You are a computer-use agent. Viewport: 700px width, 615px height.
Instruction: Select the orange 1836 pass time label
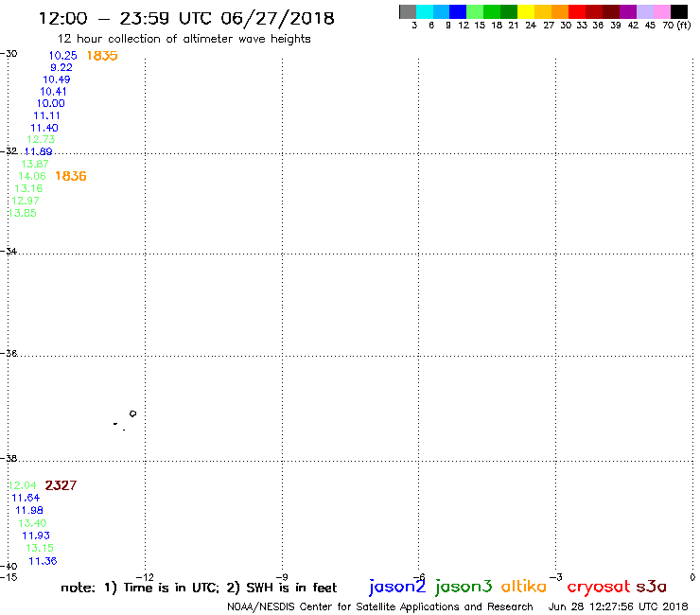[x=71, y=176]
